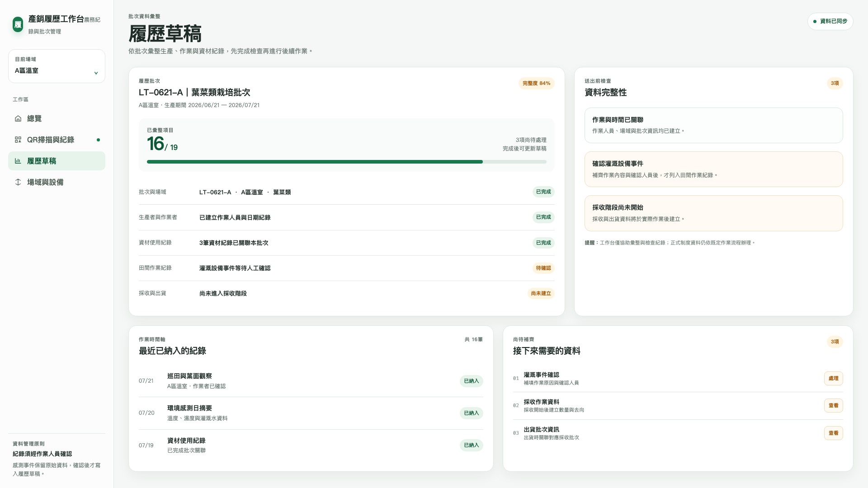
Task: Click the 出貨批次資訊 item title
Action: click(x=541, y=429)
